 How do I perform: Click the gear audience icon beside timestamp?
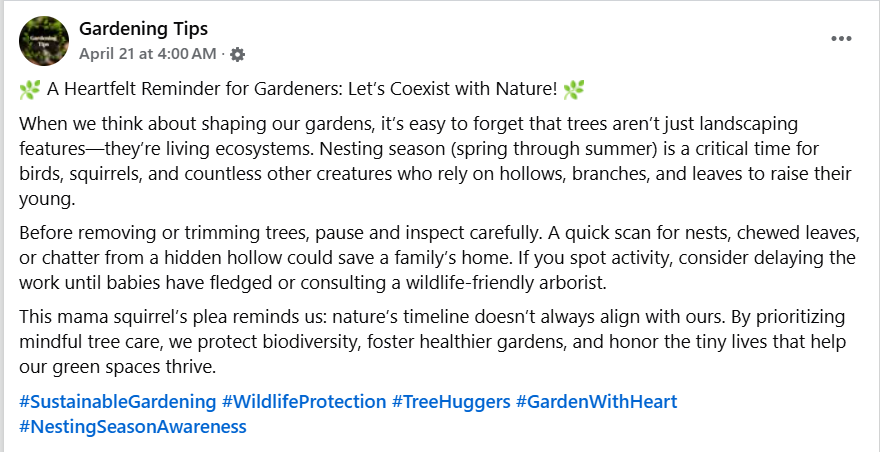(x=237, y=54)
